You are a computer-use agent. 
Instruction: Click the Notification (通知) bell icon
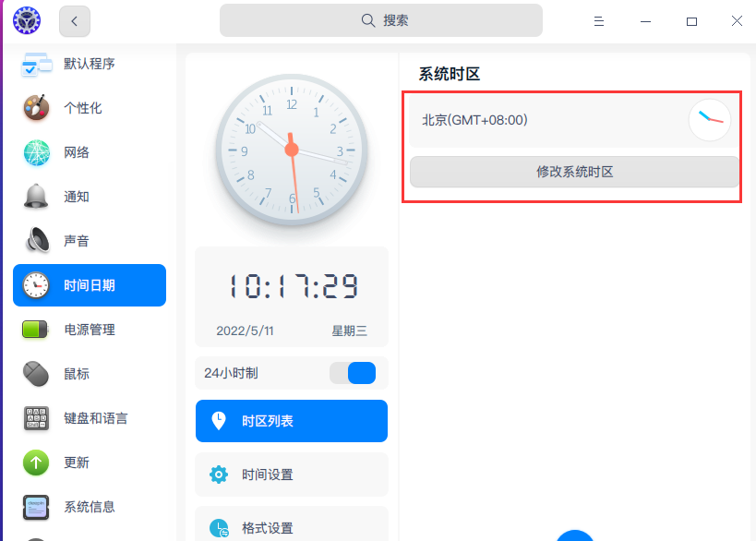(36, 197)
